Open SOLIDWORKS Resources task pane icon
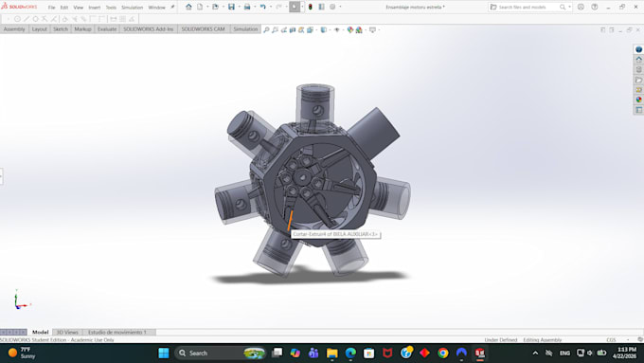The image size is (644, 363). coord(638,60)
